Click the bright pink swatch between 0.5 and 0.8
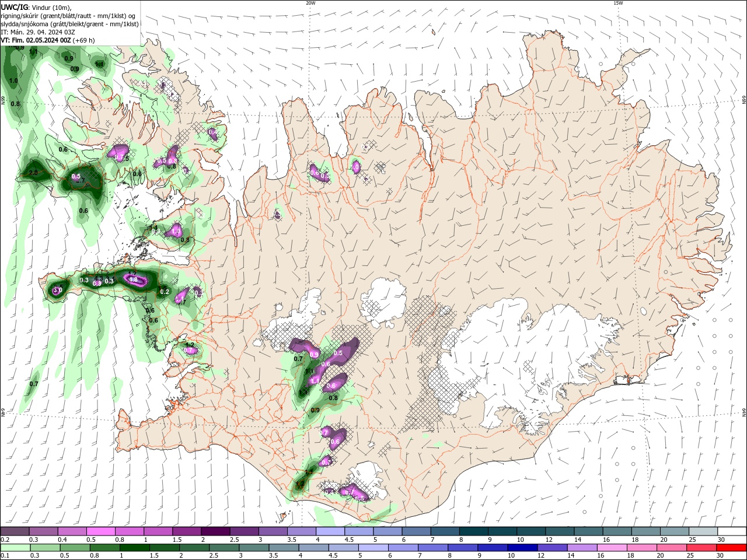 tap(100, 531)
